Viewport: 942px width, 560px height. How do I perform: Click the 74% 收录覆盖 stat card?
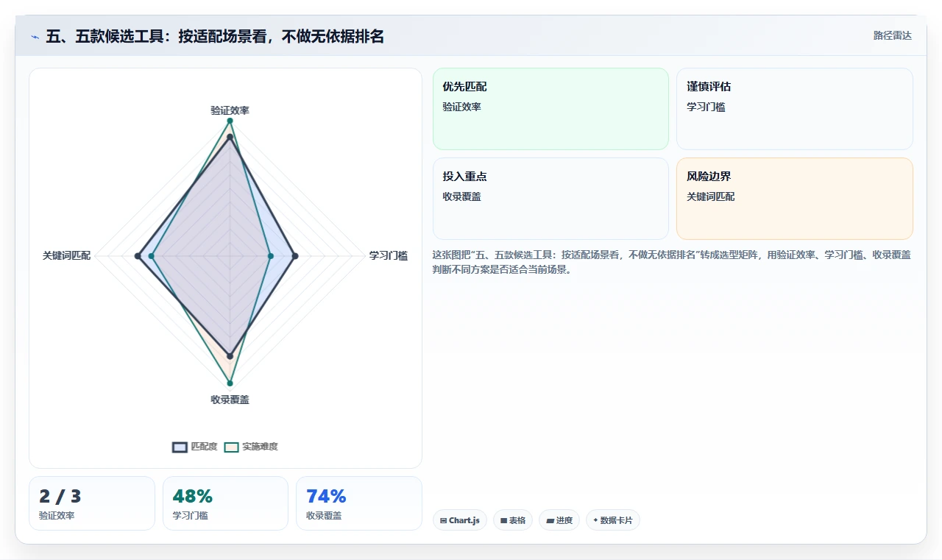coord(359,503)
